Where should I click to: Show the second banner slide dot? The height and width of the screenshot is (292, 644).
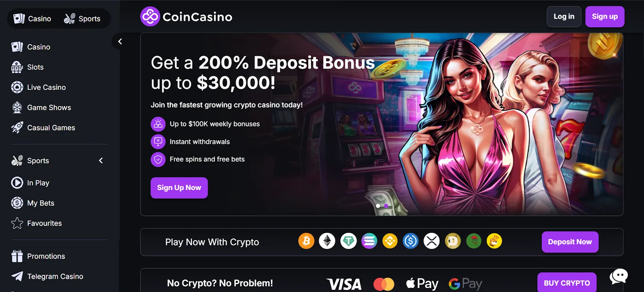point(386,206)
